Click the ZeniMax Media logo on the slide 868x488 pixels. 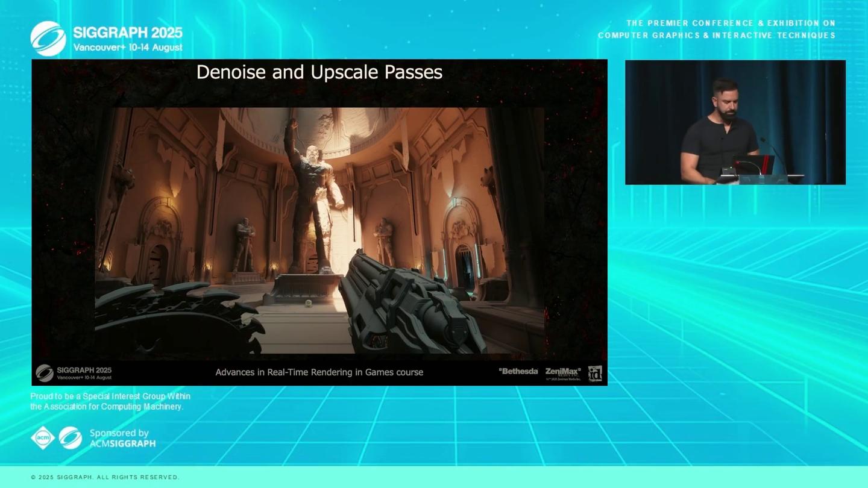click(563, 373)
